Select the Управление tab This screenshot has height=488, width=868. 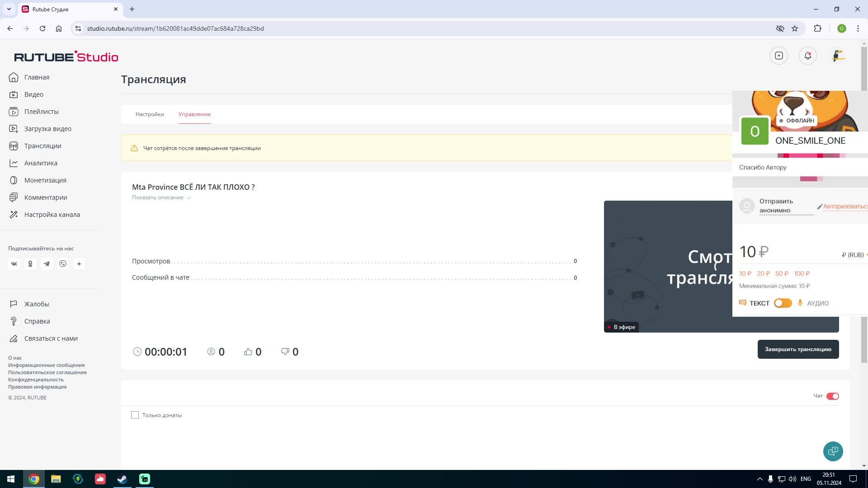point(194,114)
